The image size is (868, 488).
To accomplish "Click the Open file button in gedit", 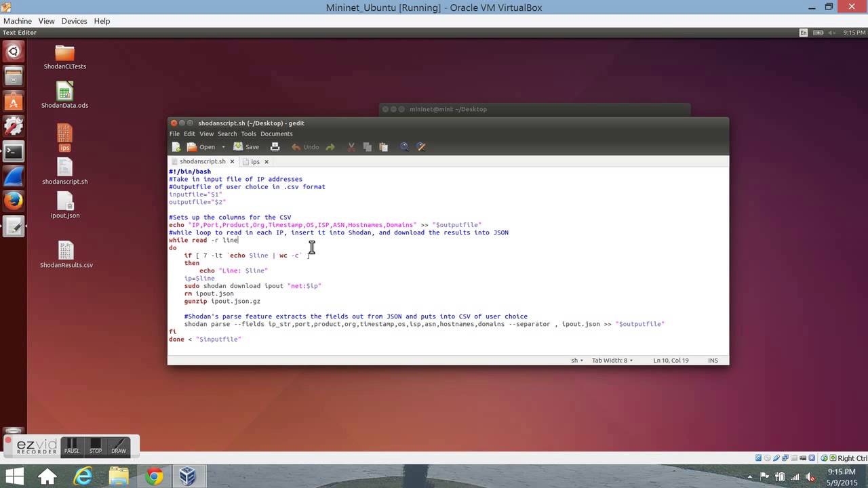I will (201, 147).
